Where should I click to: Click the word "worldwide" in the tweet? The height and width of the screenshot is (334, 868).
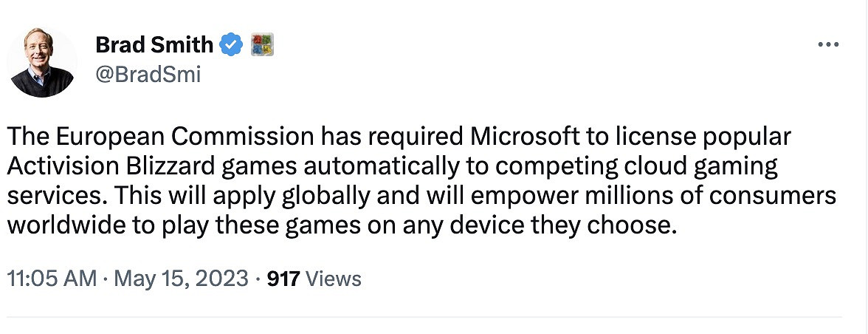(65, 225)
